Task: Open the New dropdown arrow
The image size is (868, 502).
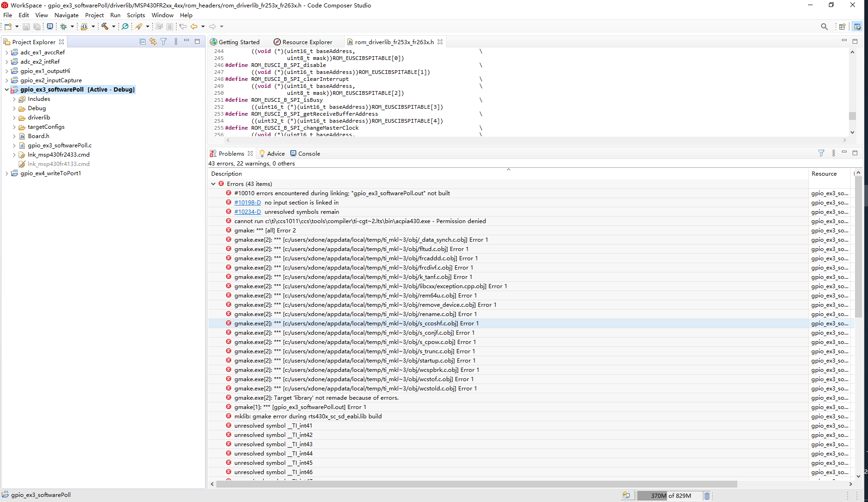Action: click(x=17, y=26)
